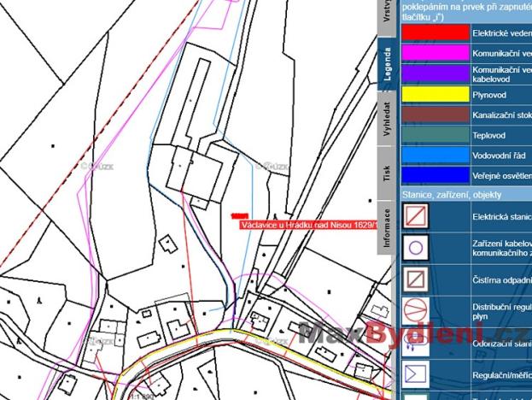Click the yellow Plynovod swatch
The height and width of the screenshot is (400, 532).
point(435,94)
